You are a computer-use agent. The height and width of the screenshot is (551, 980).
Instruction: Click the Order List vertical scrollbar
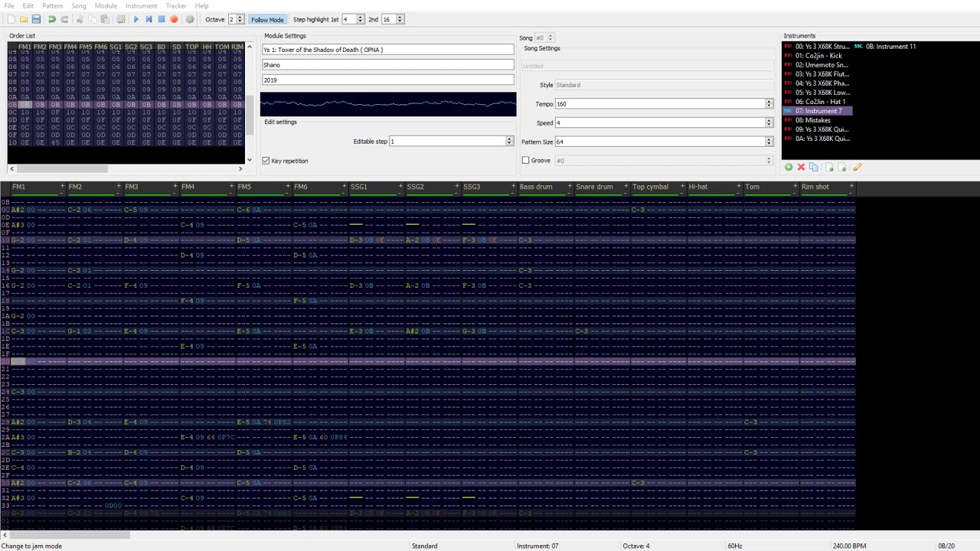pyautogui.click(x=249, y=103)
